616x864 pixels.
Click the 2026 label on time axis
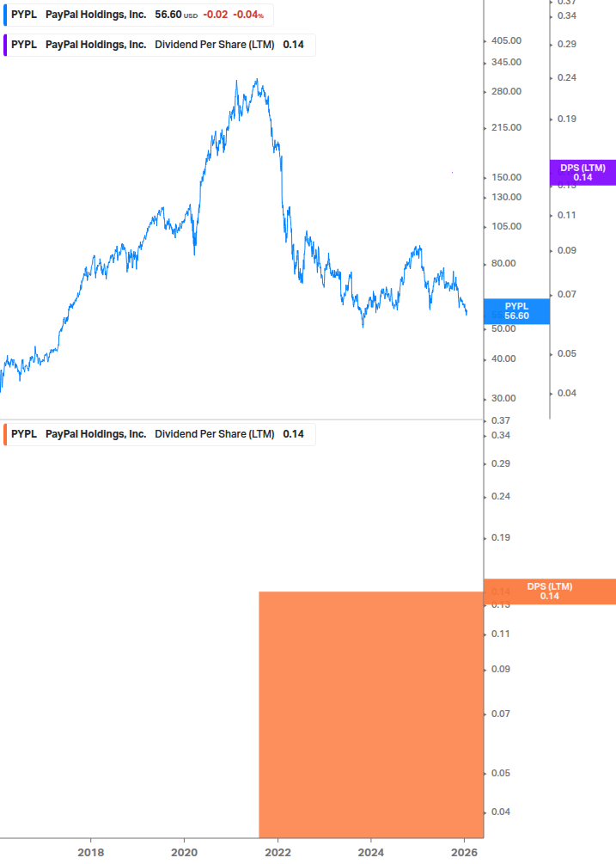click(464, 853)
